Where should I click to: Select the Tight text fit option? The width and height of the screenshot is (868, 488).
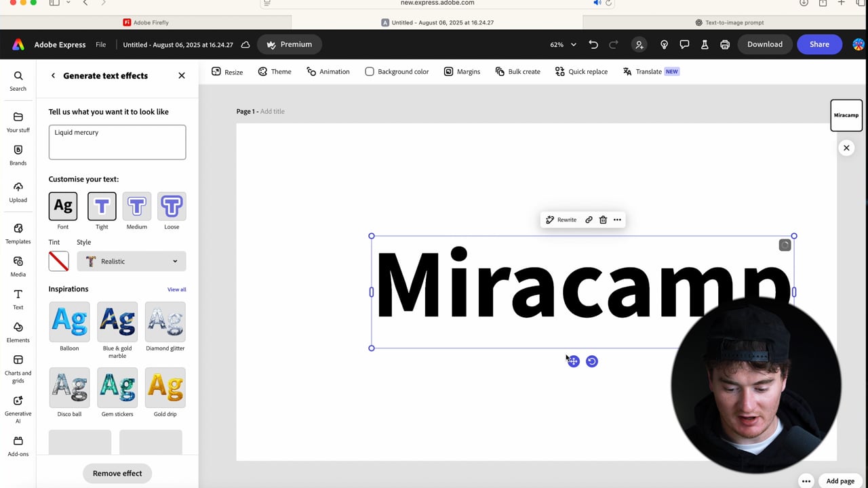pyautogui.click(x=102, y=206)
